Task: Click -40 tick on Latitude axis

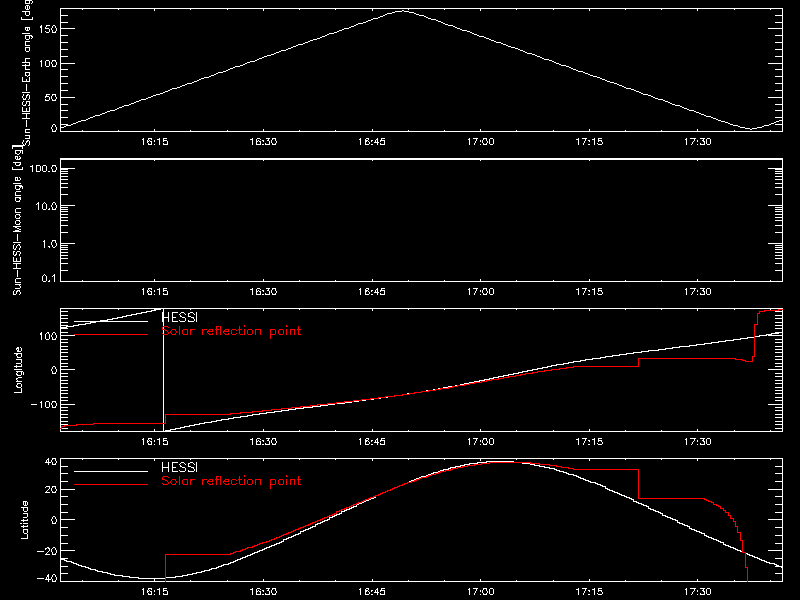Action: point(47,579)
